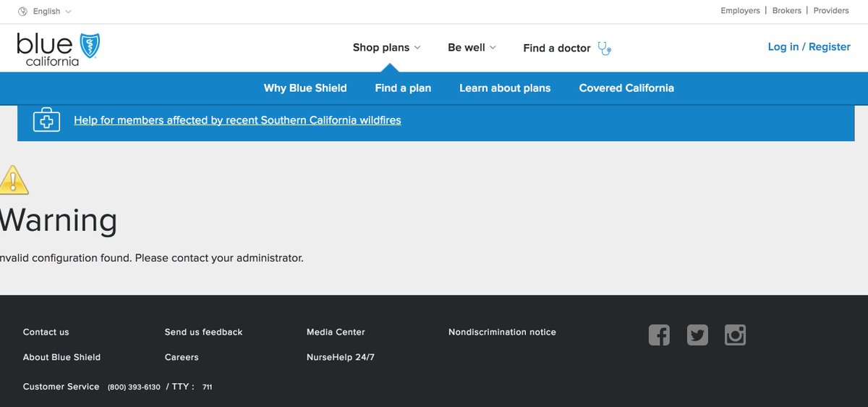This screenshot has height=407, width=868.
Task: Click the invalid configuration found message
Action: (x=151, y=258)
